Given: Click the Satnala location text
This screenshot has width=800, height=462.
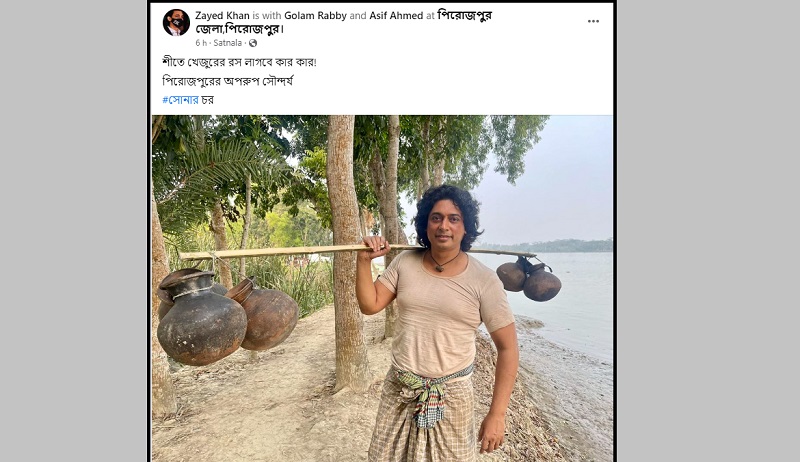Looking at the screenshot, I should pos(228,43).
